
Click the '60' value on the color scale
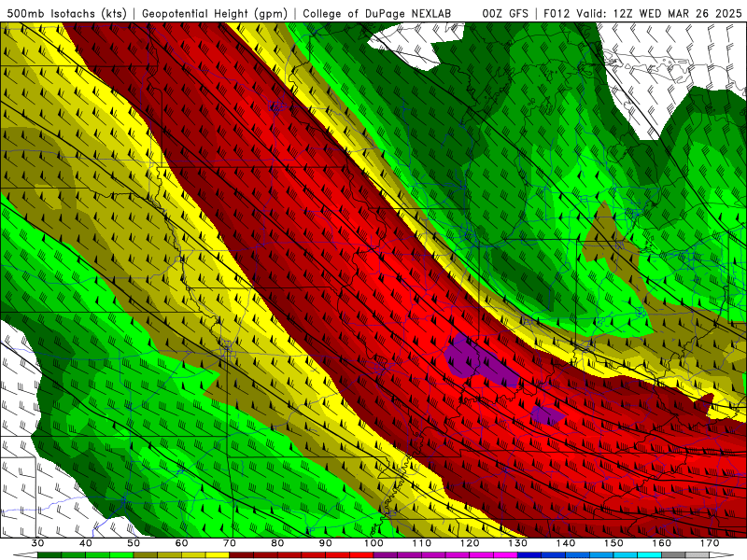coord(181,543)
